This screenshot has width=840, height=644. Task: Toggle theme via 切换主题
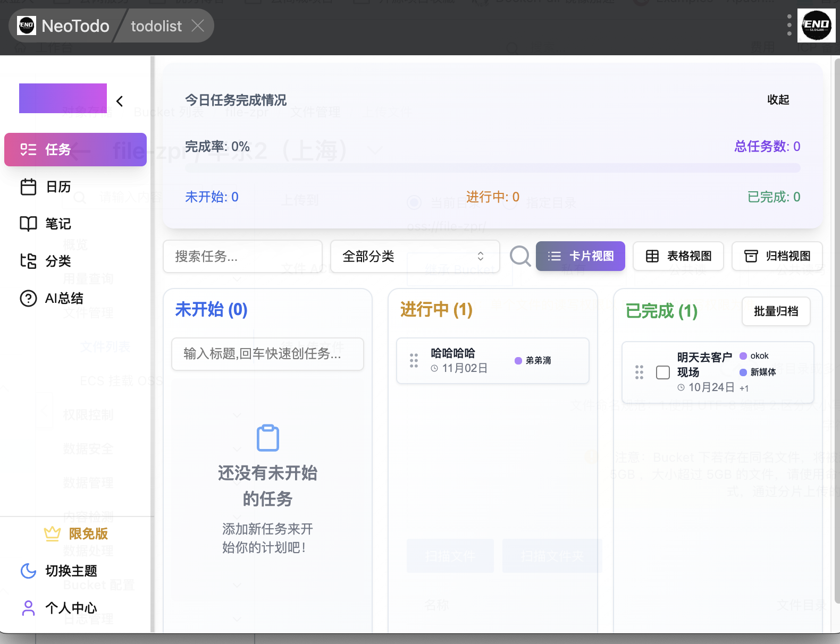[x=71, y=571]
